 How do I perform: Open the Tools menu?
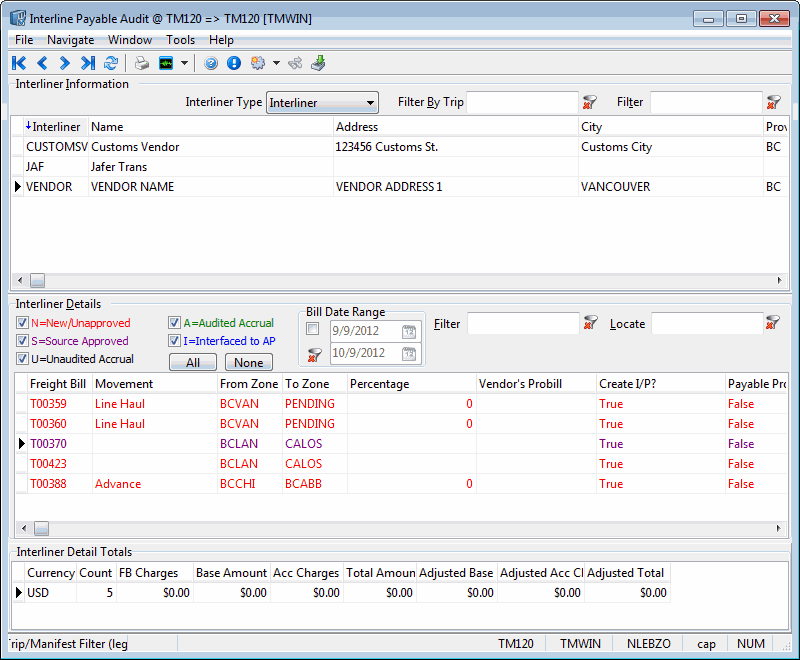[x=181, y=40]
